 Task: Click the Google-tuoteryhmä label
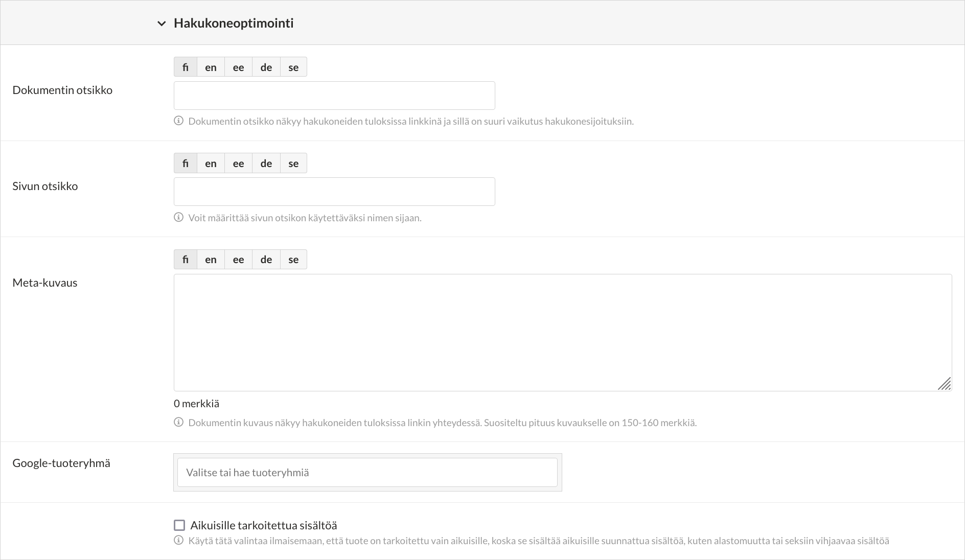[x=61, y=463]
